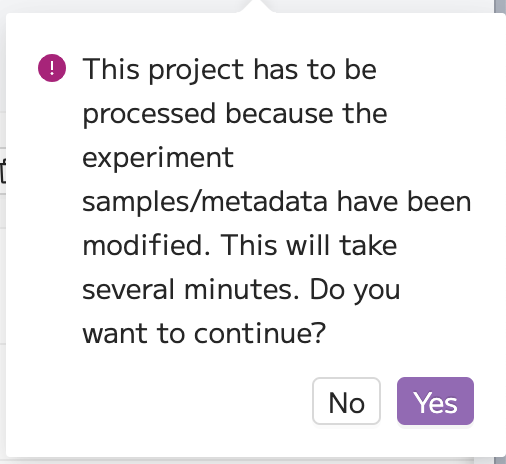Click the magenta exclamation warning icon
Viewport: 506px width, 464px height.
tap(52, 68)
